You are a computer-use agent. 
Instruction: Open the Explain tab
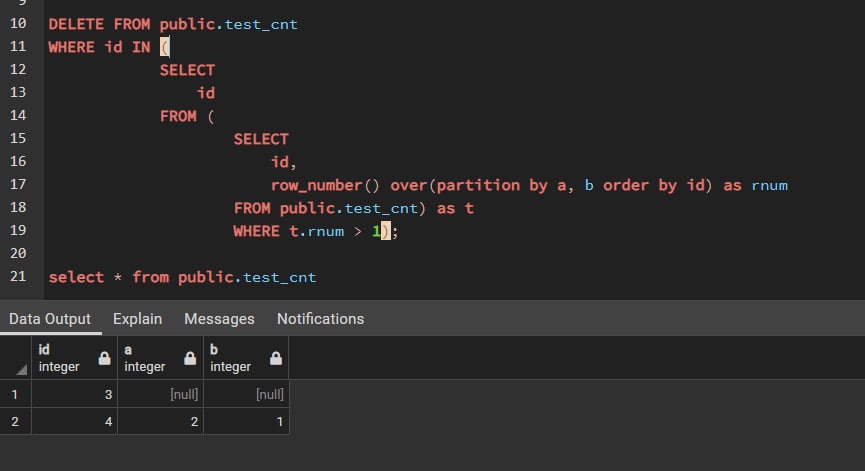(137, 319)
